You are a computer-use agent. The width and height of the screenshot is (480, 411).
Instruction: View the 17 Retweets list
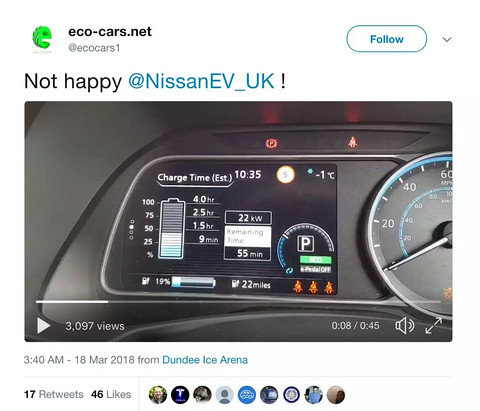click(x=53, y=394)
